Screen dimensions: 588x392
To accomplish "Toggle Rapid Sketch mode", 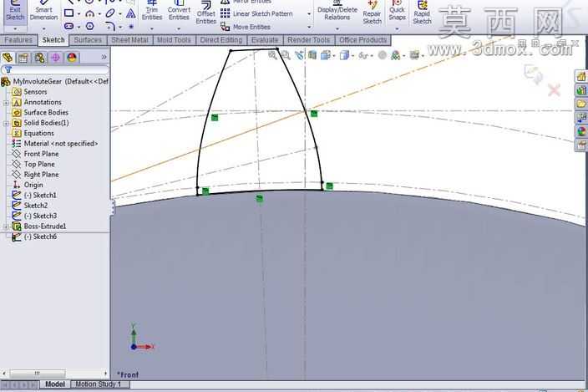I will click(x=422, y=13).
